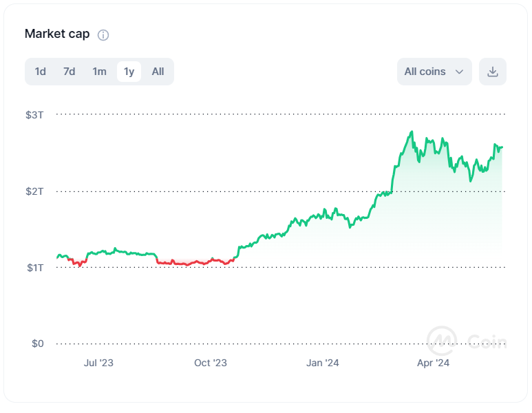Show the All time range

[x=158, y=72]
